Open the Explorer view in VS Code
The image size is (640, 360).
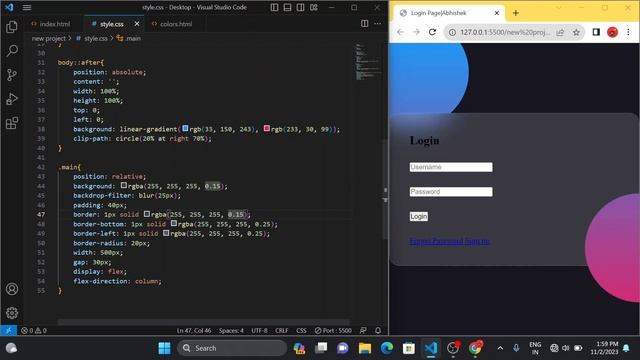click(12, 27)
